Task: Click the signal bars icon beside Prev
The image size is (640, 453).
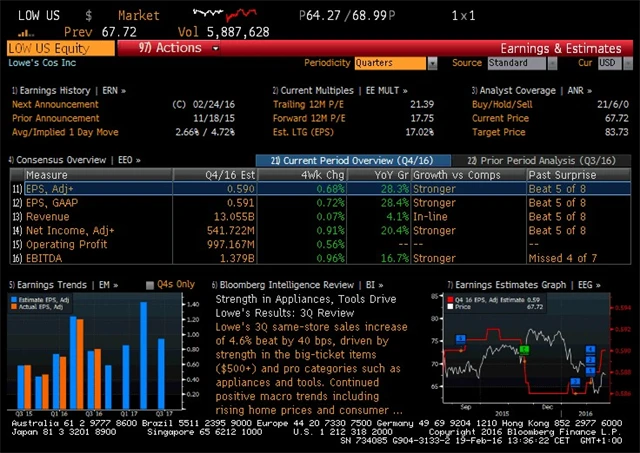Action: pos(26,33)
